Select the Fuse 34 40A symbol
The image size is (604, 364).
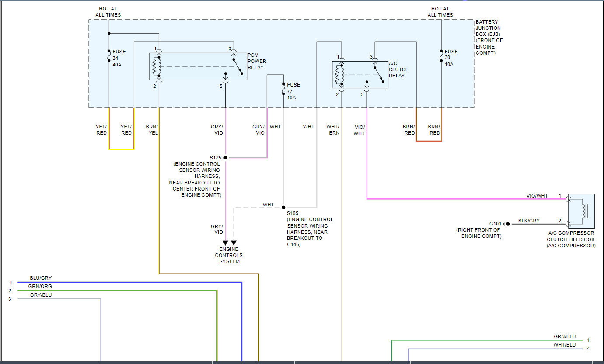click(x=109, y=57)
